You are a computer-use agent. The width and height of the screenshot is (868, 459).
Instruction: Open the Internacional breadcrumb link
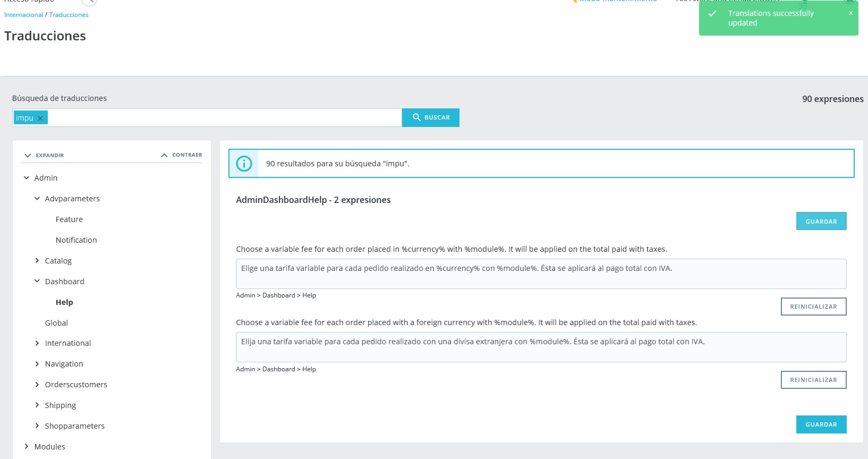(x=24, y=15)
